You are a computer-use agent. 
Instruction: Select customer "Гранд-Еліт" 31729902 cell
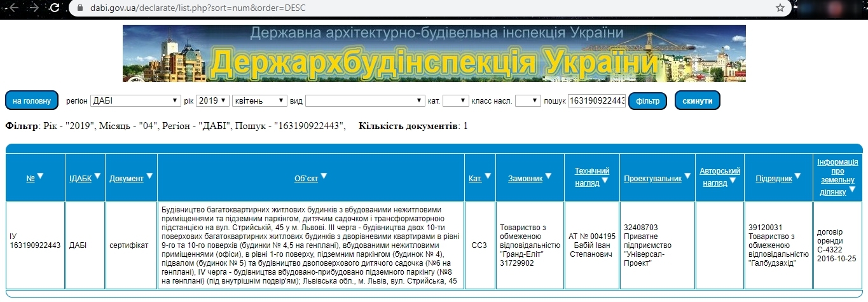click(x=528, y=246)
